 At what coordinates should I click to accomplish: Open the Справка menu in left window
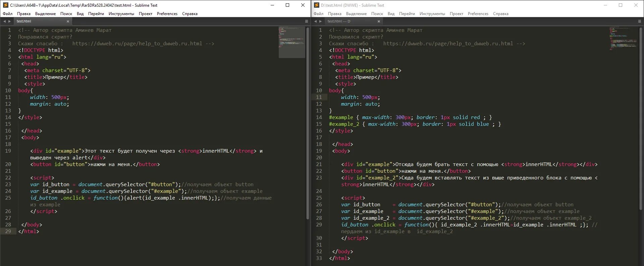[x=190, y=14]
